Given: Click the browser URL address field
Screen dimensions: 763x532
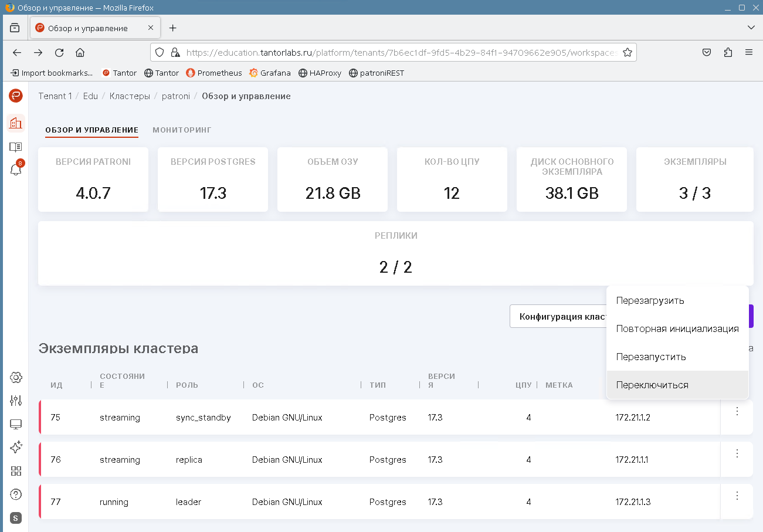Looking at the screenshot, I should tap(399, 53).
